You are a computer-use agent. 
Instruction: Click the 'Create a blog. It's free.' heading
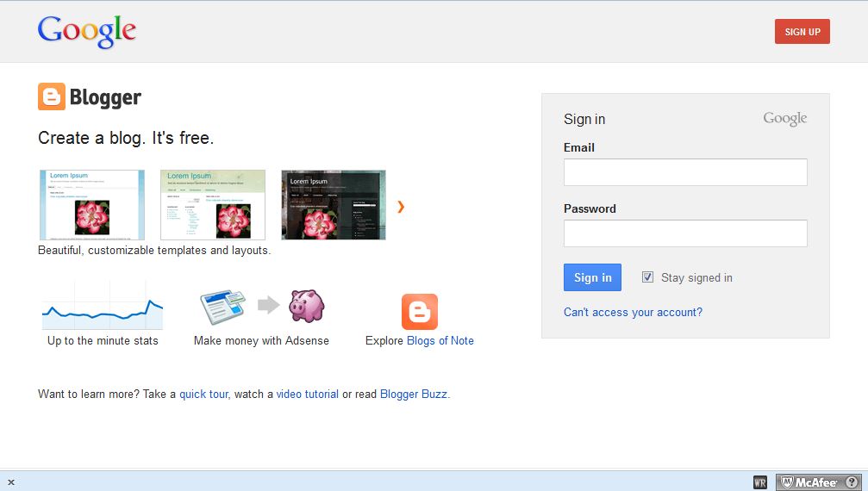click(126, 138)
